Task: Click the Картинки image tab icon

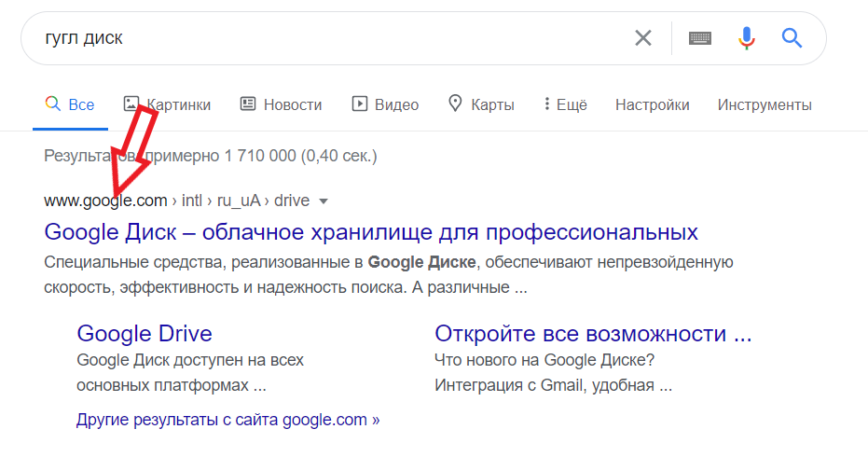Action: coord(131,104)
